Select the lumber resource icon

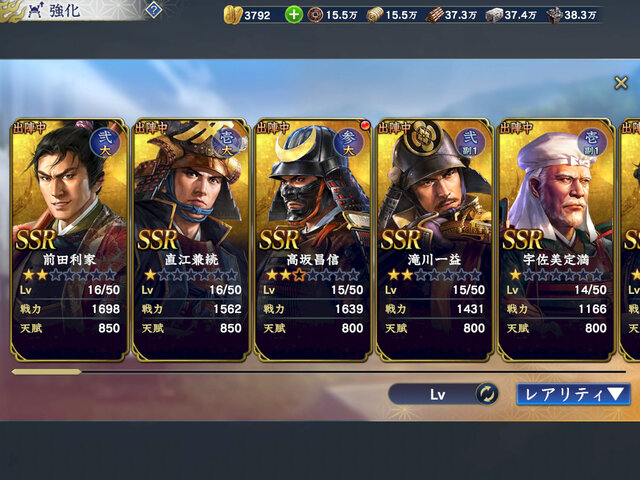(434, 16)
